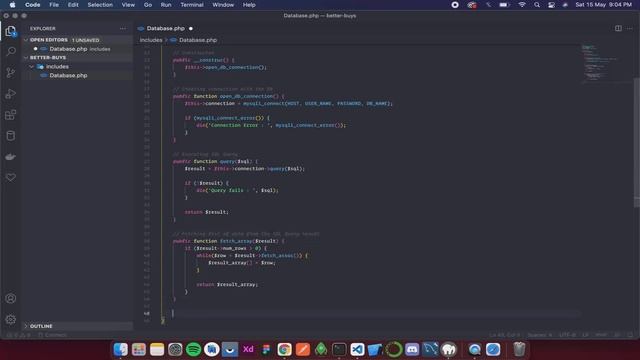The width and height of the screenshot is (640, 360).
Task: Open the Selection menu
Action: tap(100, 5)
